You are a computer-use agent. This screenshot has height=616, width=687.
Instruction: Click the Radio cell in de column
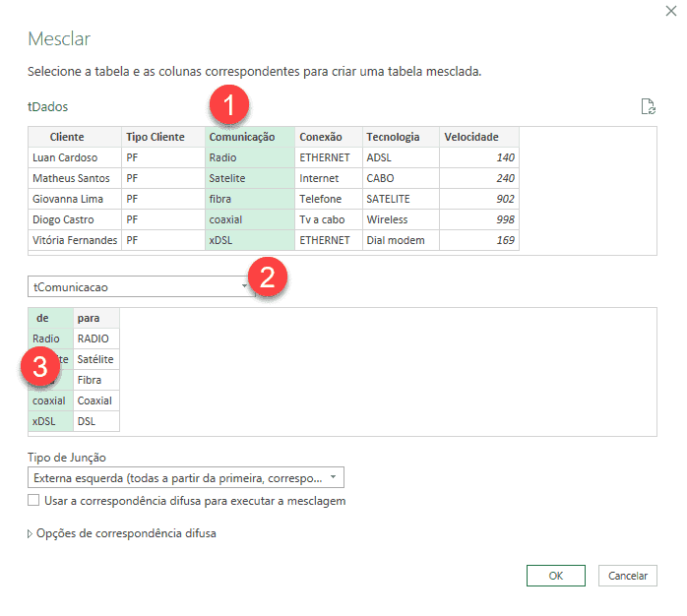(x=51, y=339)
